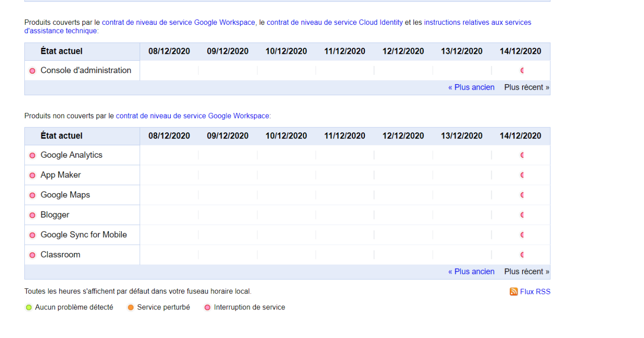Click the 09/12/2020 header in the second table
The width and height of the screenshot is (644, 338).
[x=228, y=136]
